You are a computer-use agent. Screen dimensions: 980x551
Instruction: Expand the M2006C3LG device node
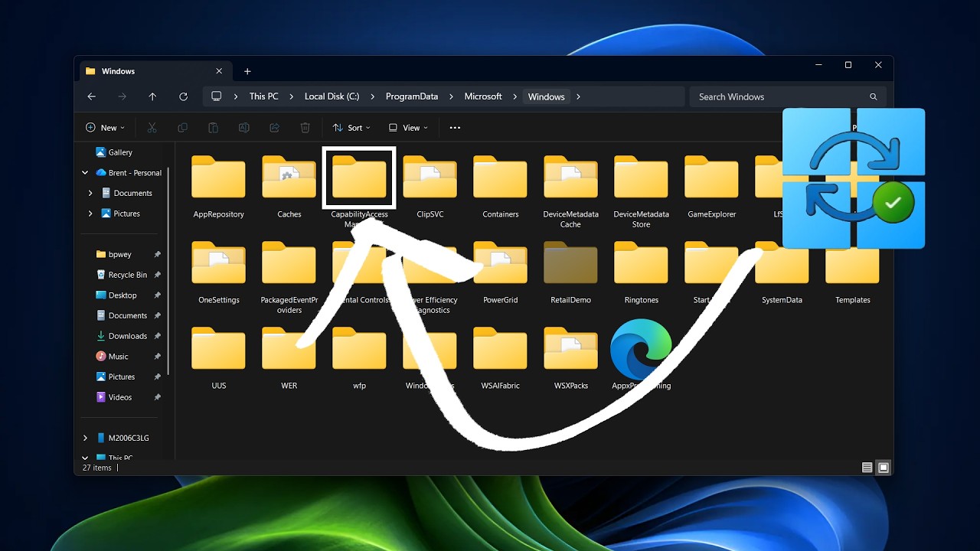[x=85, y=439]
